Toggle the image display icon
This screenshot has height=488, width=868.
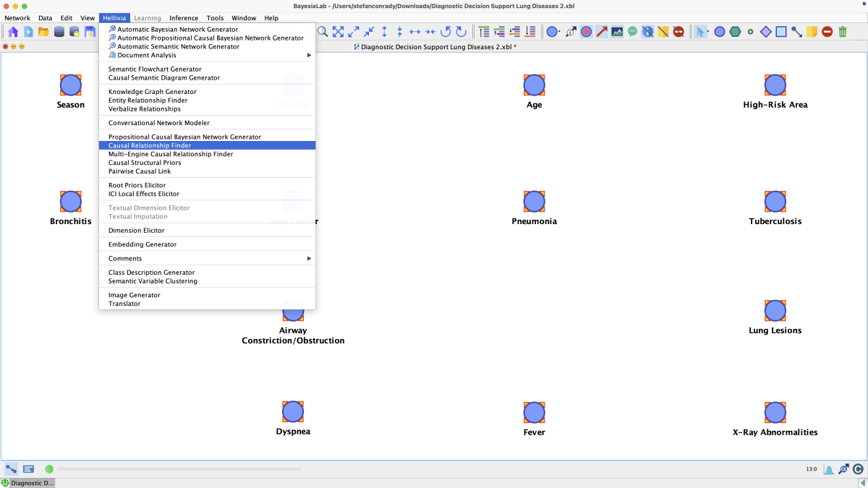[x=617, y=32]
